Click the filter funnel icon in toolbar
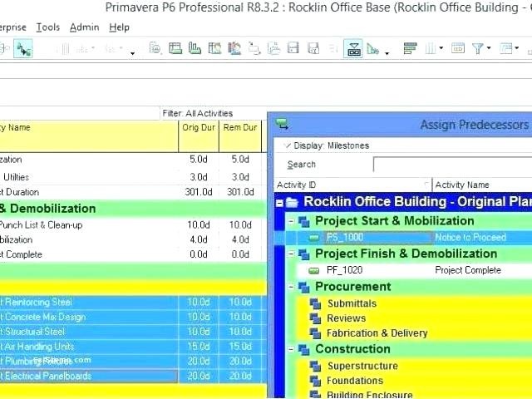 click(479, 49)
